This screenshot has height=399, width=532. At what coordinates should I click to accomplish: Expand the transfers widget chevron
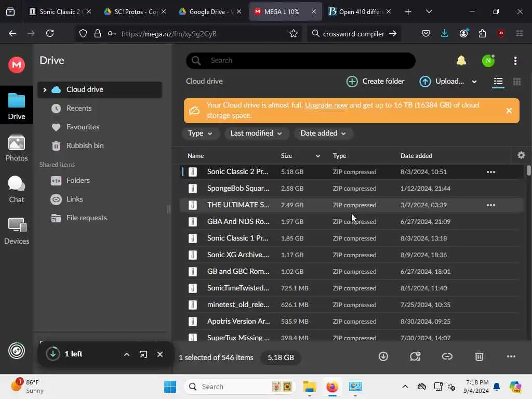pyautogui.click(x=127, y=354)
